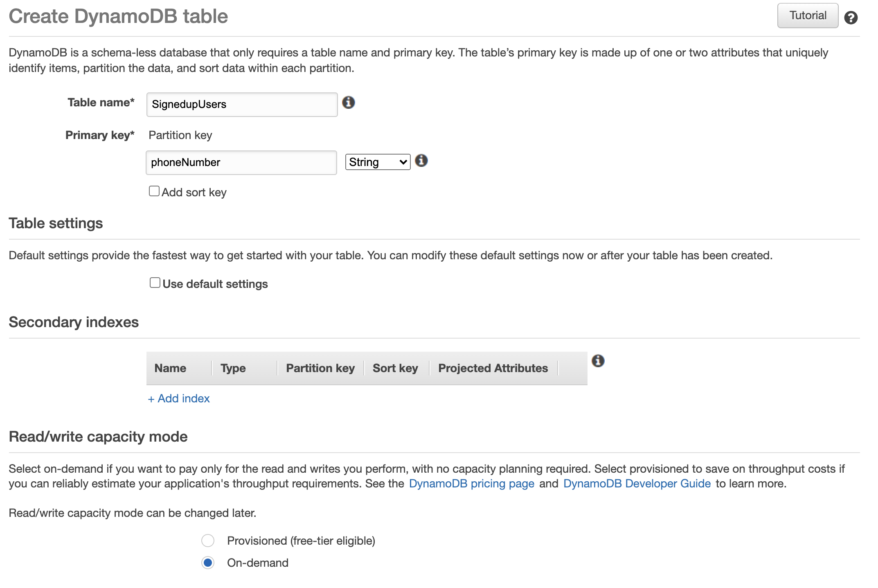The image size is (878, 588).
Task: Click the Name column header in indexes table
Action: pos(171,368)
